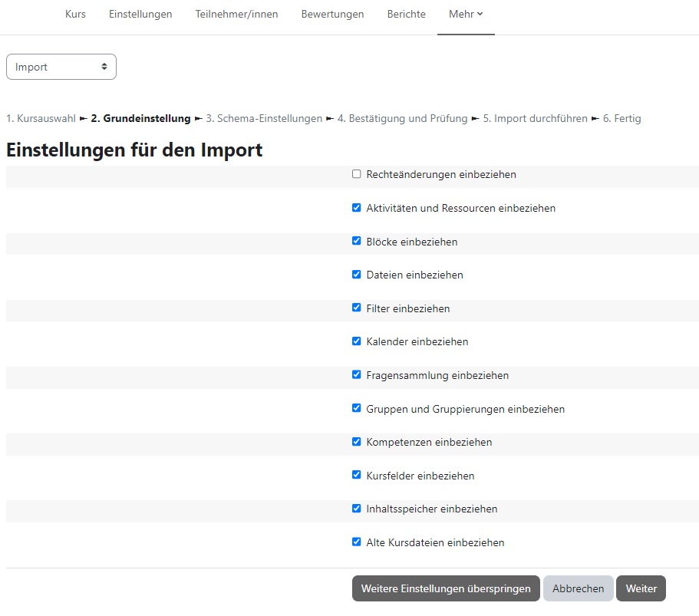Open the Teilnehmer/innen section
This screenshot has height=616, width=699.
(x=236, y=14)
